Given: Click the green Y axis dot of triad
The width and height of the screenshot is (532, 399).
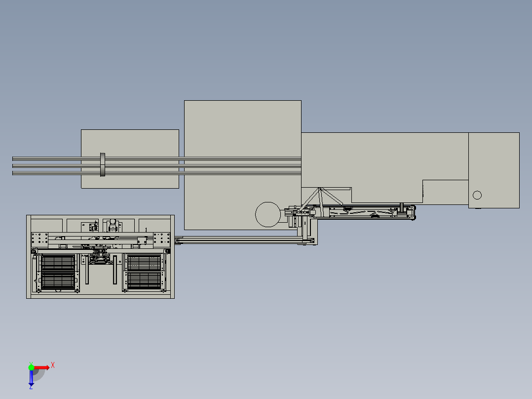Looking at the screenshot, I should click(31, 367).
